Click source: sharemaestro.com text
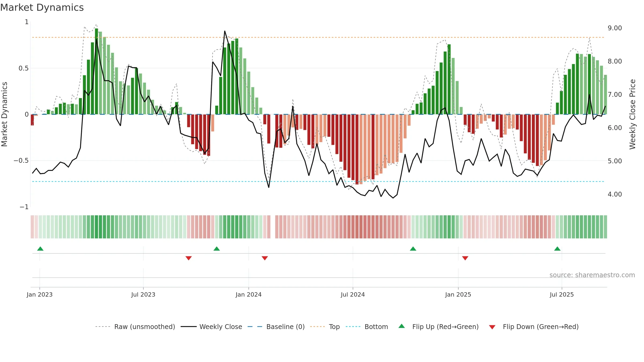 tap(592, 275)
